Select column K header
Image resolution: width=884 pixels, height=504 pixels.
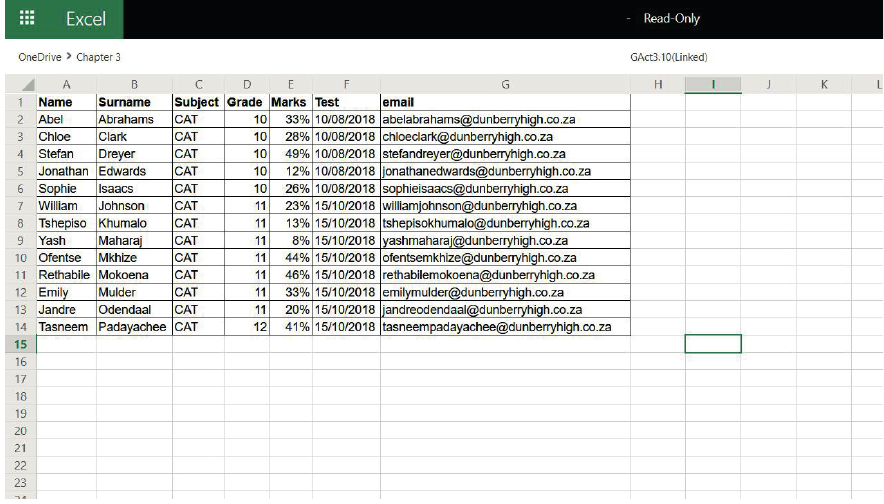[x=824, y=85]
